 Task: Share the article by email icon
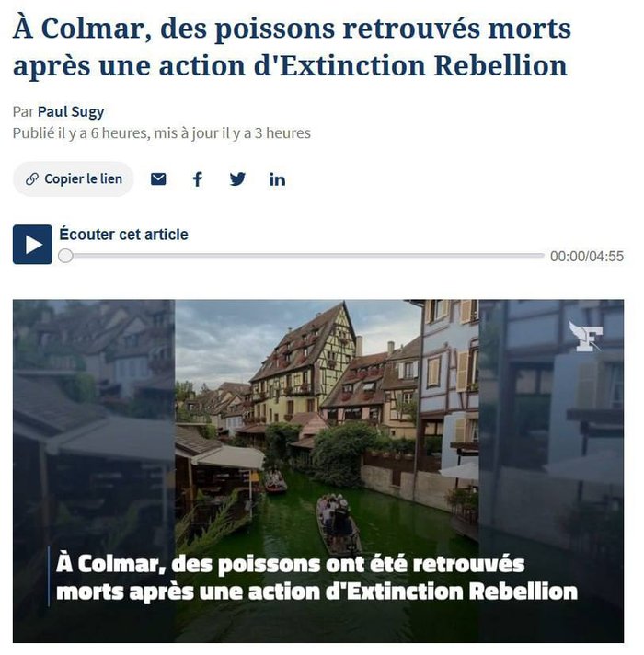coord(158,179)
